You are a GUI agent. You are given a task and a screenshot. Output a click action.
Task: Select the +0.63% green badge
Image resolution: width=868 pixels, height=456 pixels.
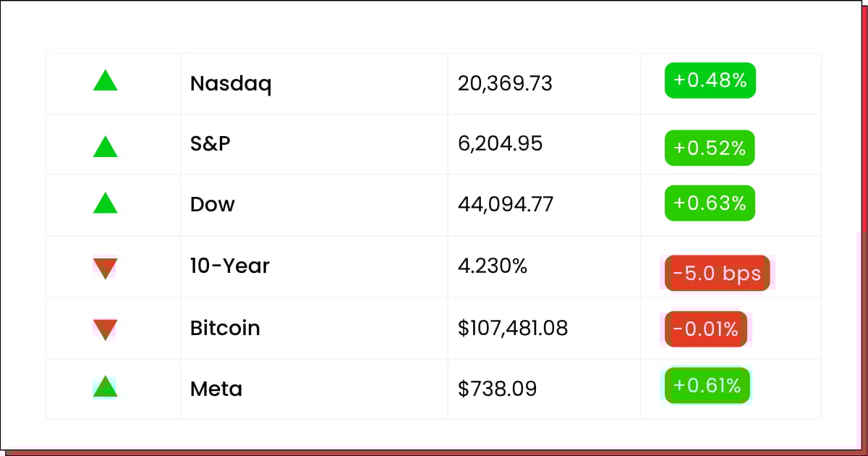710,203
